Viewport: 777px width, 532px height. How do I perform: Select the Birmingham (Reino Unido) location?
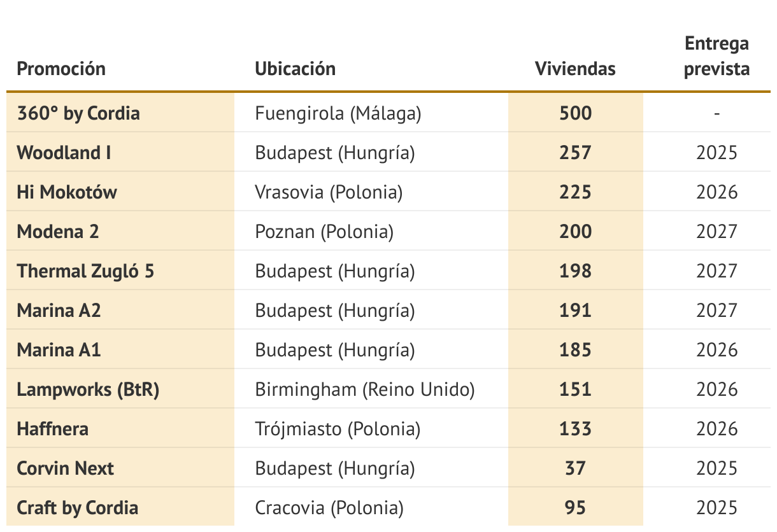point(365,389)
